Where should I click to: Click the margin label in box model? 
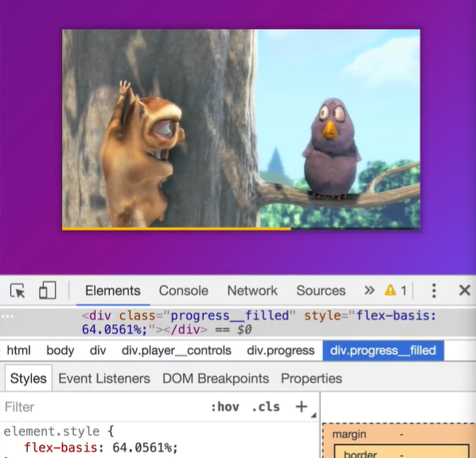349,434
